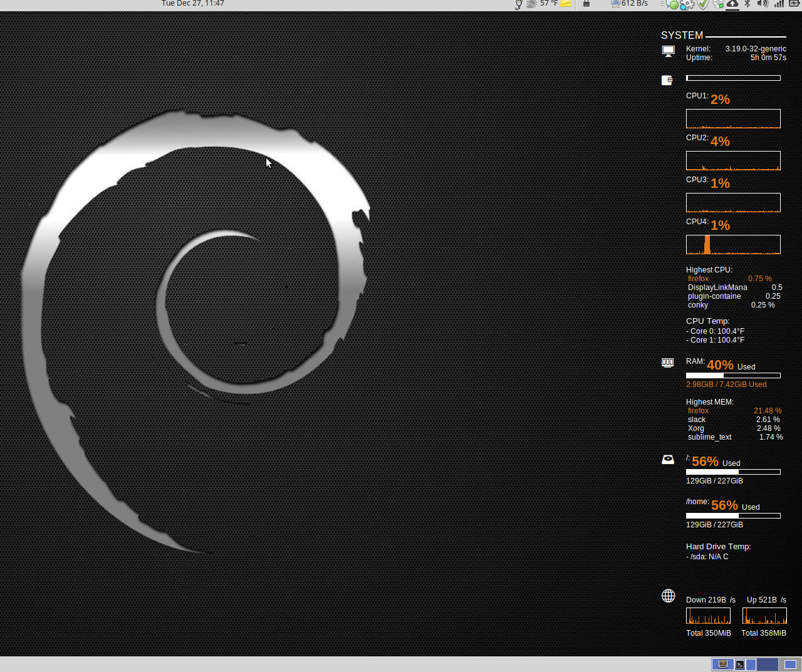Click the RAM usage progress bar
Viewport: 802px width, 672px height.
pyautogui.click(x=733, y=375)
